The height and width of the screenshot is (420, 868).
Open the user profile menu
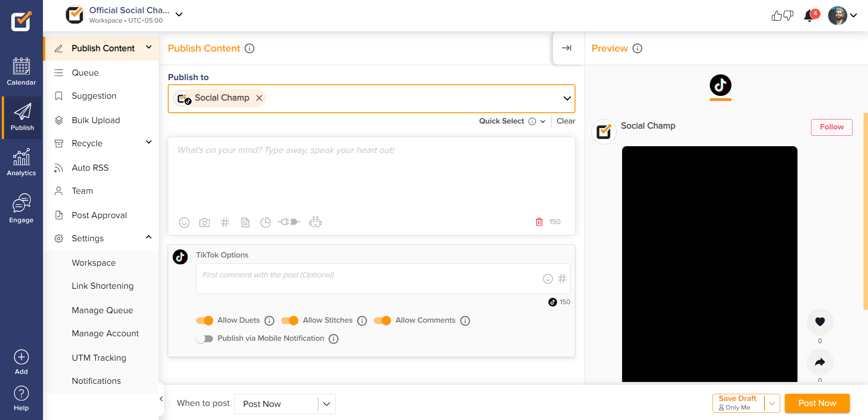click(843, 15)
